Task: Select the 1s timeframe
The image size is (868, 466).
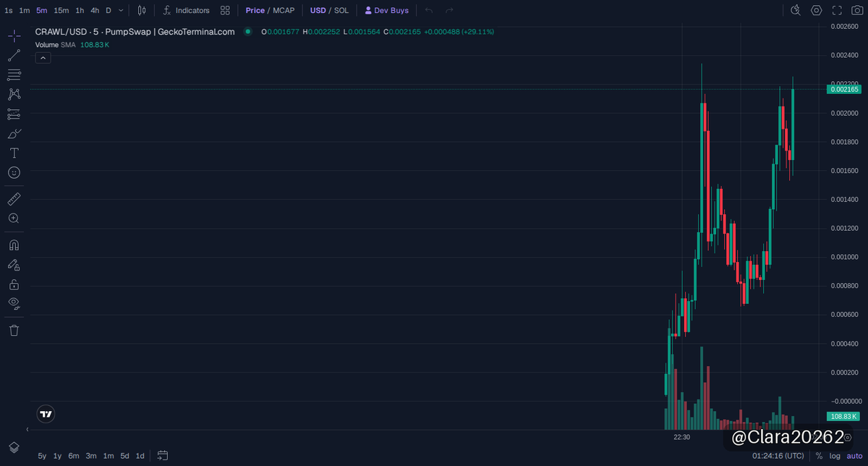Action: coord(9,10)
